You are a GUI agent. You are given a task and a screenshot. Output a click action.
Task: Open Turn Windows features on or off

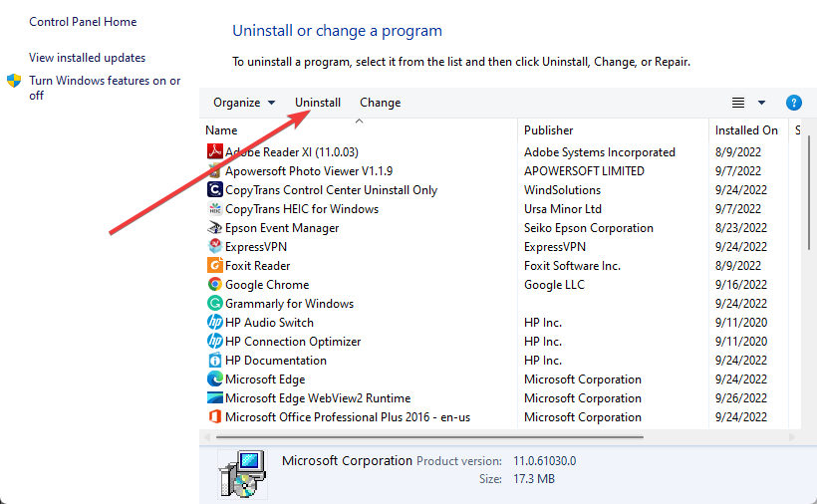point(105,88)
